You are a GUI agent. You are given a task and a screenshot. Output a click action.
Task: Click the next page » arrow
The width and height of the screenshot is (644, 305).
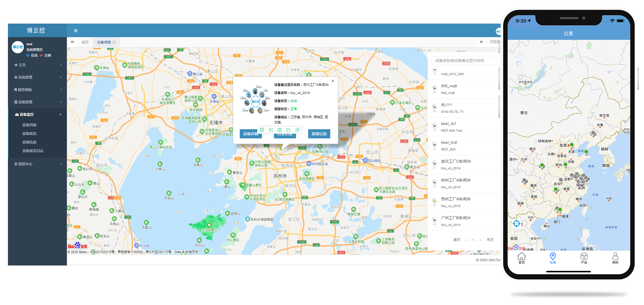click(480, 240)
